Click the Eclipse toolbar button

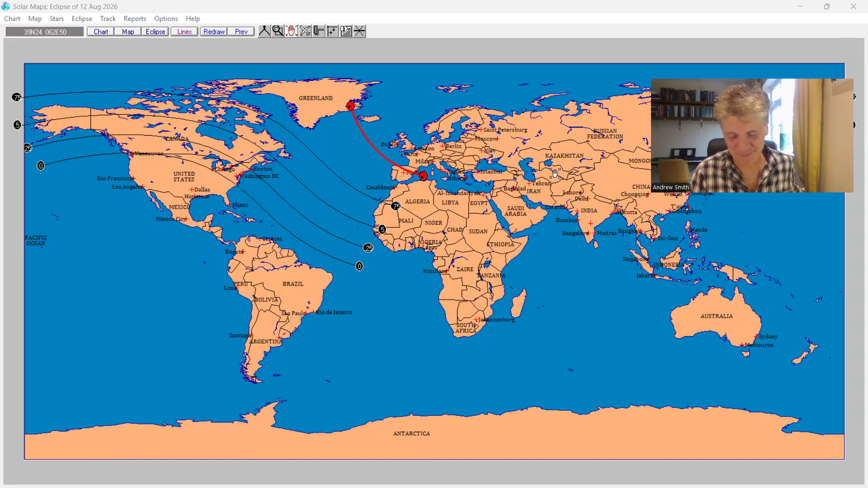(x=155, y=32)
